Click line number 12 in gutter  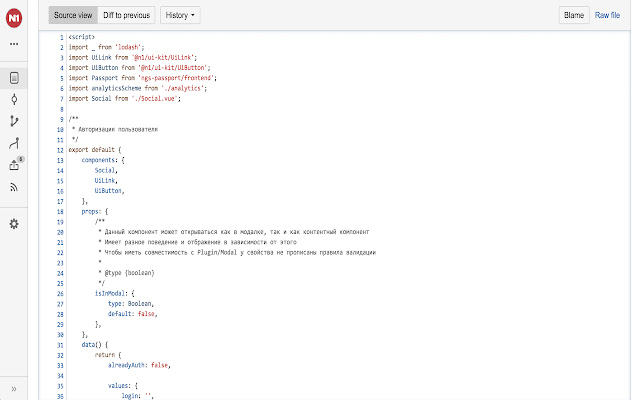coord(60,150)
